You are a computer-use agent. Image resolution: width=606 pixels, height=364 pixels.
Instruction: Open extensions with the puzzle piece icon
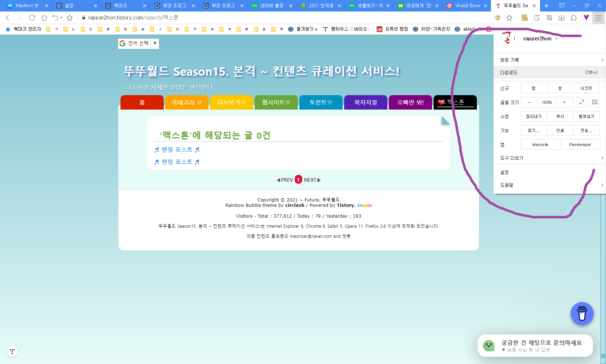574,18
